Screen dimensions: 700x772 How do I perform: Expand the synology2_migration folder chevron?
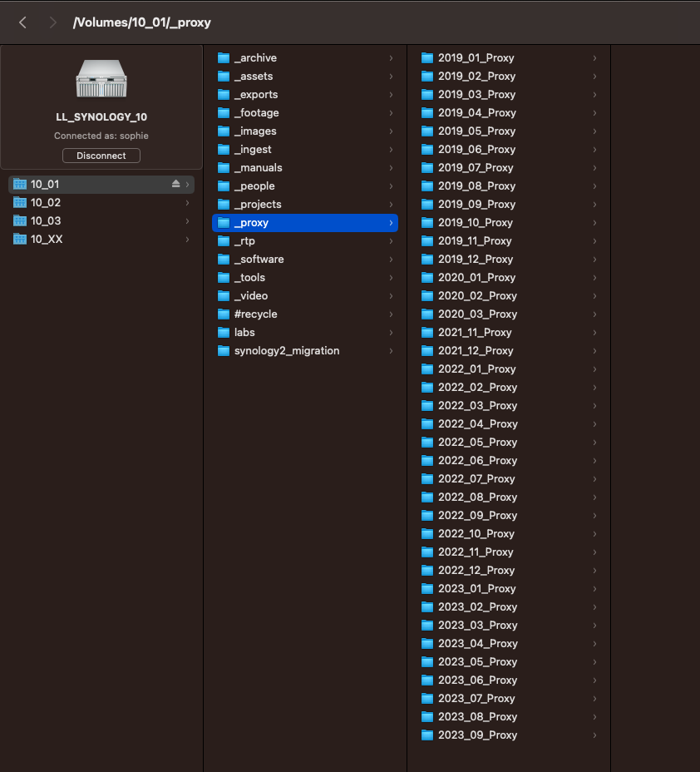[x=391, y=350]
